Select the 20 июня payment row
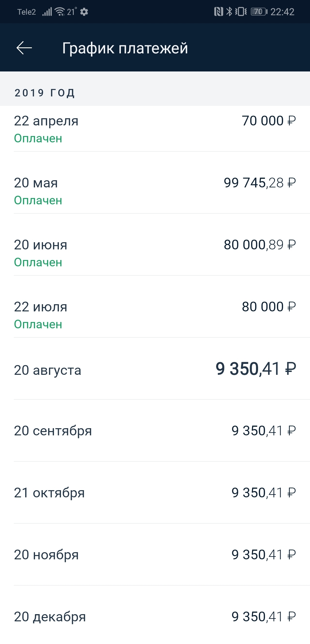 coord(155,253)
